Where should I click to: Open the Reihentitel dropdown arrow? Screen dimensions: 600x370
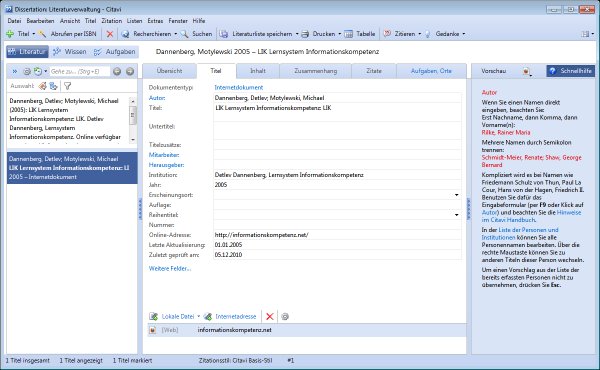(x=457, y=215)
